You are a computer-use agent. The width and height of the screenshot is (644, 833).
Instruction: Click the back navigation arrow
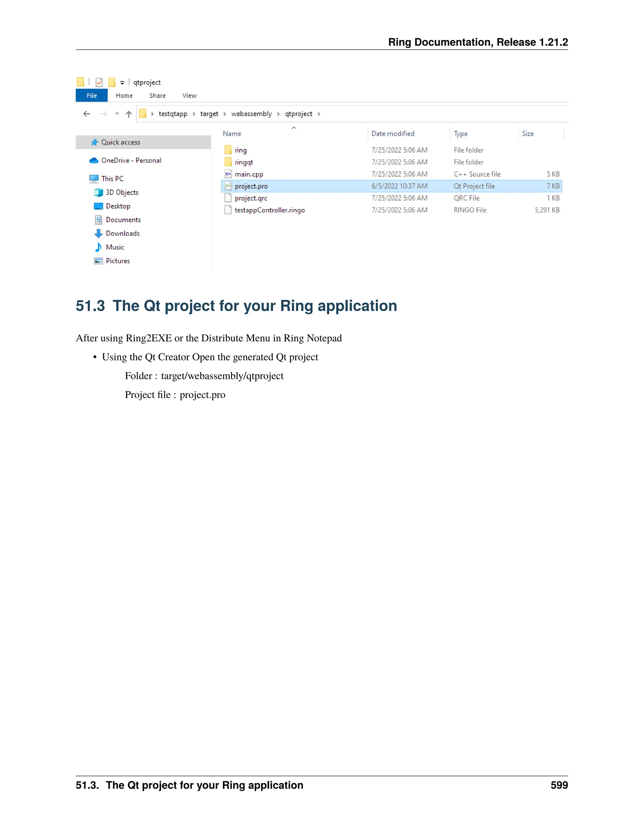tap(86, 114)
